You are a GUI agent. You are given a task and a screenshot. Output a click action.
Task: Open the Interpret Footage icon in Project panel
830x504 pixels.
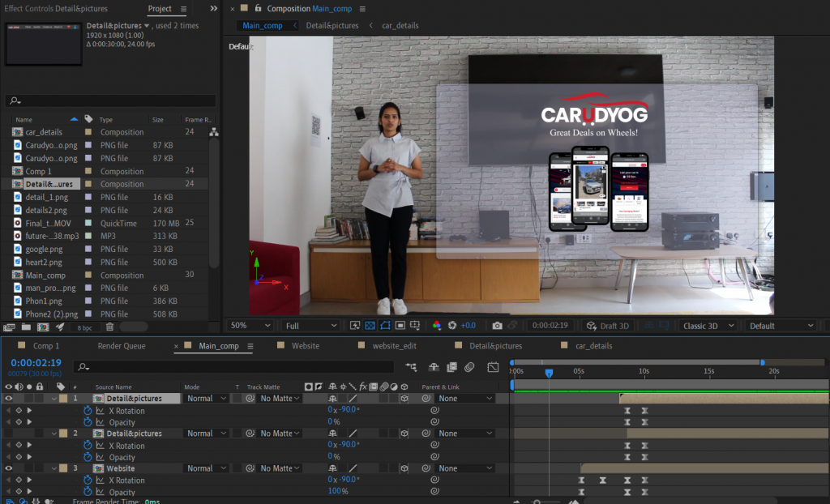[9, 327]
